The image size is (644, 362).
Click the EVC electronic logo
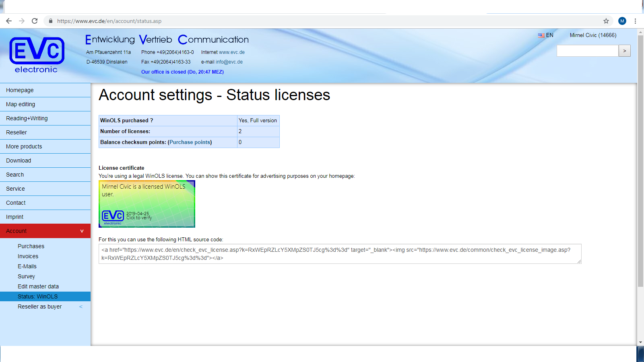[37, 55]
